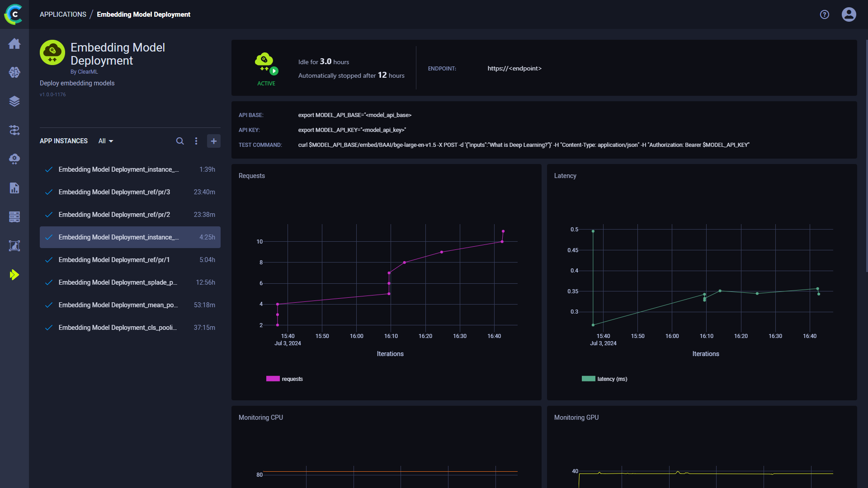Click the Latency chart title

(x=565, y=176)
